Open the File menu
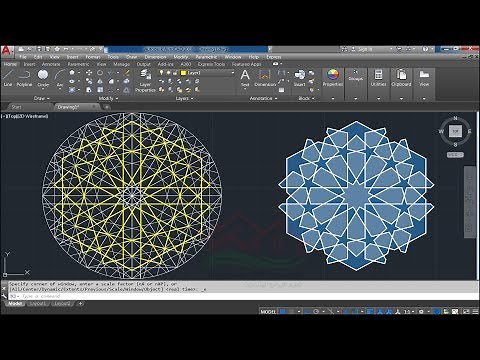480x360 pixels. (23, 57)
